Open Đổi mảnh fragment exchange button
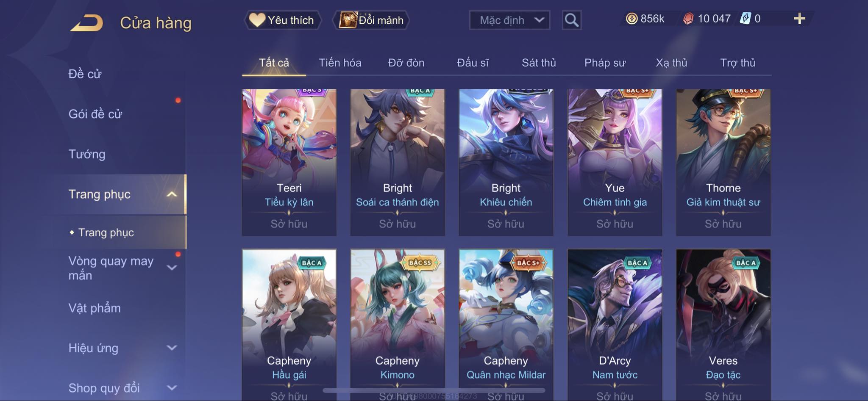 pos(371,20)
